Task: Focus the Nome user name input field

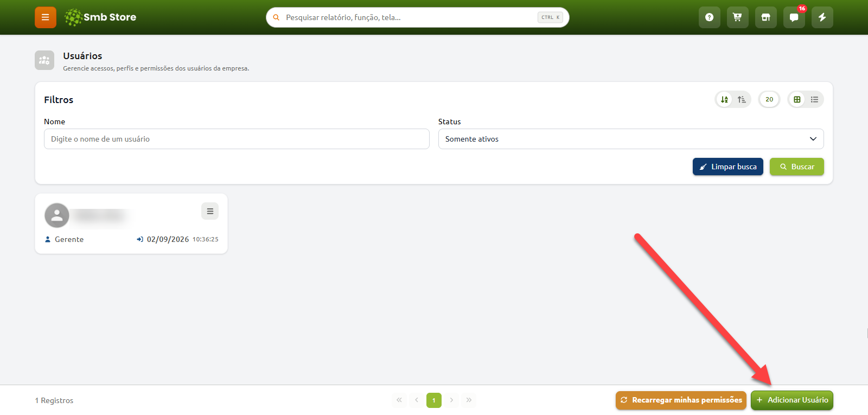Action: (x=237, y=139)
